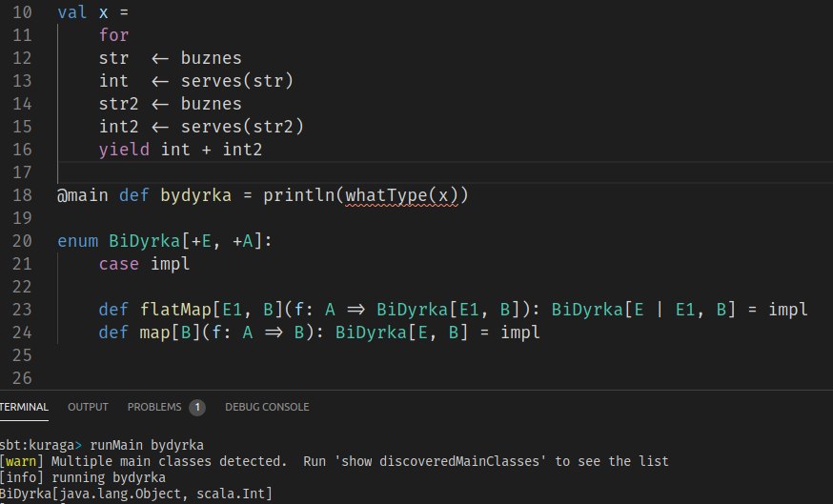
Task: Click 'sbt:kuraga>' terminal prompt
Action: pyautogui.click(x=41, y=445)
